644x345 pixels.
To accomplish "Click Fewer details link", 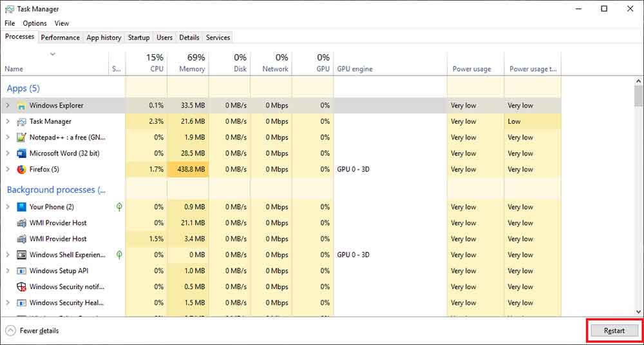I will click(39, 331).
